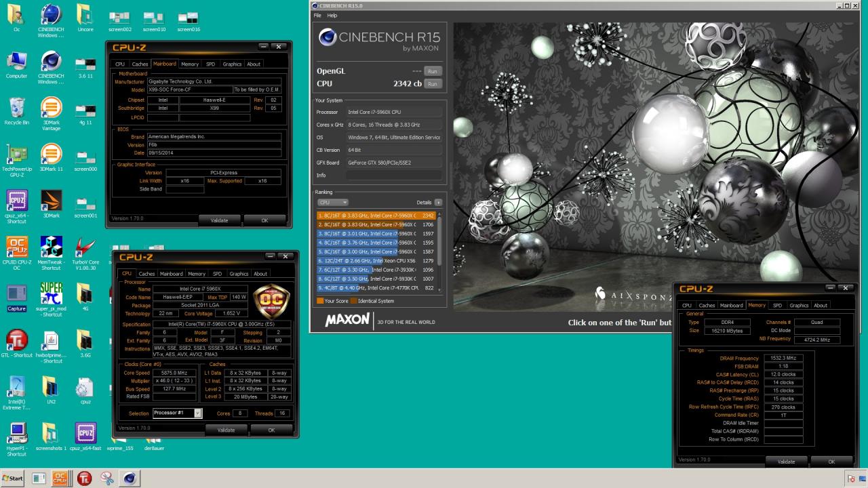
Task: Launch super_pi_mod shortcut
Action: (x=51, y=300)
